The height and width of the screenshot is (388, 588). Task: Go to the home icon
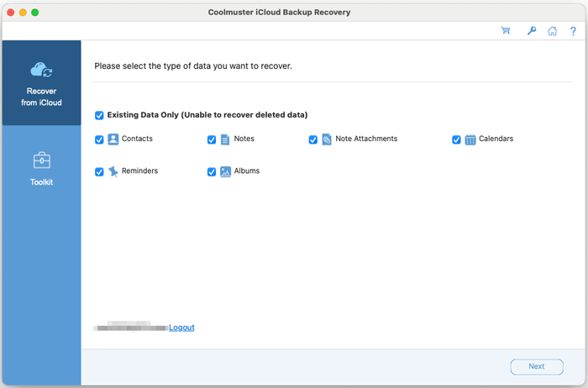coord(552,31)
